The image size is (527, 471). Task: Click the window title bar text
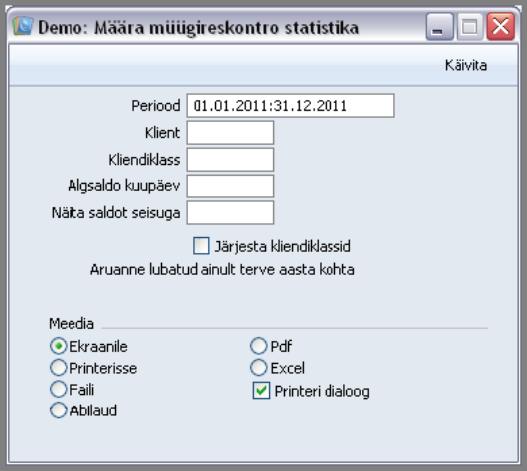(198, 28)
